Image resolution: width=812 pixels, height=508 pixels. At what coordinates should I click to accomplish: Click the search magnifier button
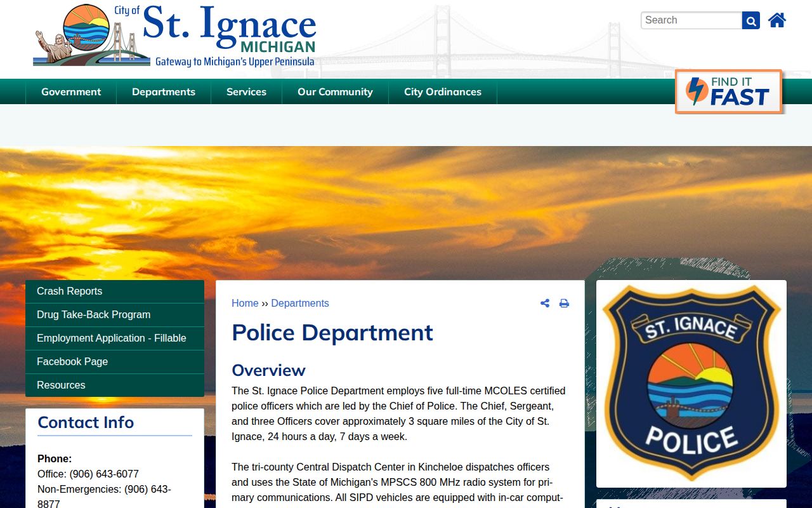pos(751,20)
